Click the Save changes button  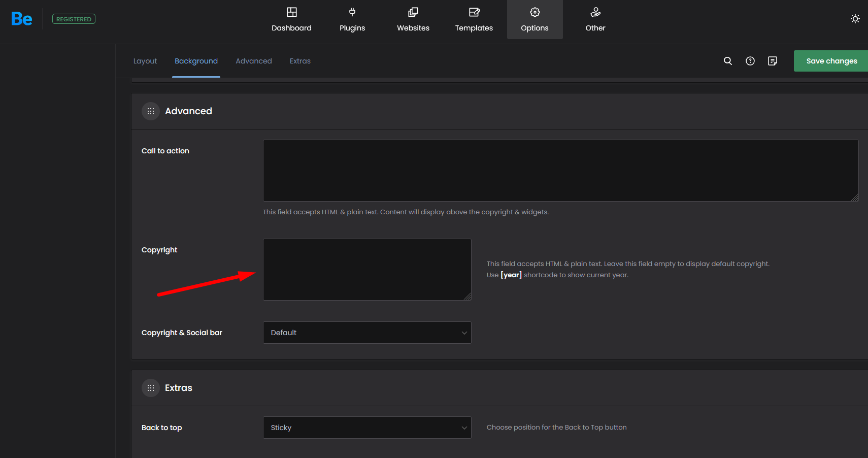[x=831, y=61]
